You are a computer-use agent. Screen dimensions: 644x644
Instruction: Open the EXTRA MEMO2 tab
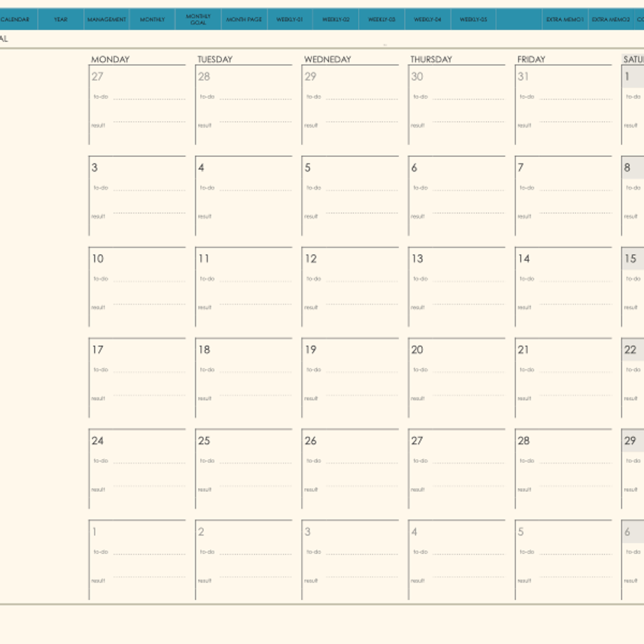[611, 20]
